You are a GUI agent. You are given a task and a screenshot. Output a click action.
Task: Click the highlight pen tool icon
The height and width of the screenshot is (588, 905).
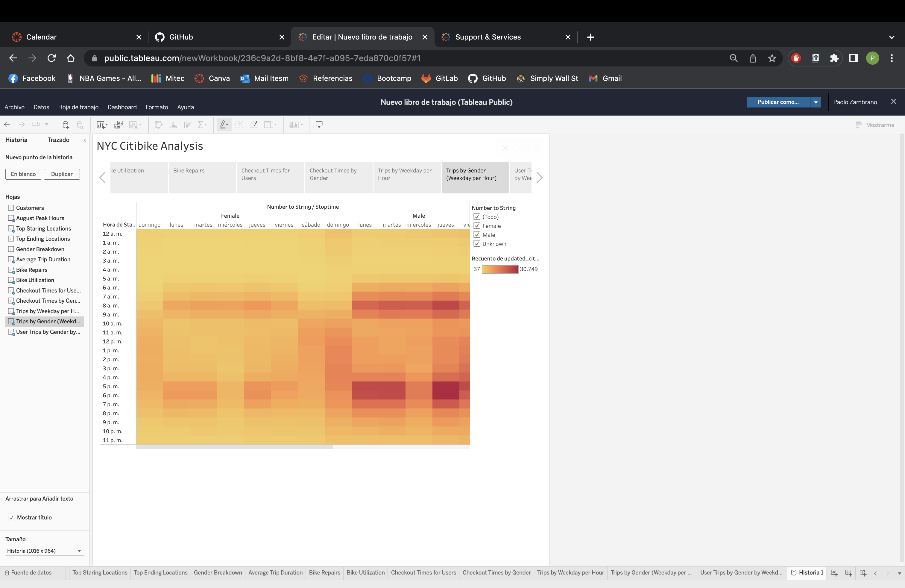(224, 125)
